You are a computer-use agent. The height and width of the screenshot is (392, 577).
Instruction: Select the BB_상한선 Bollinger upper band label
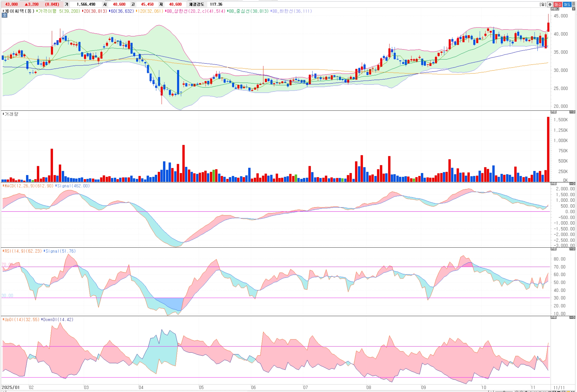[196, 11]
